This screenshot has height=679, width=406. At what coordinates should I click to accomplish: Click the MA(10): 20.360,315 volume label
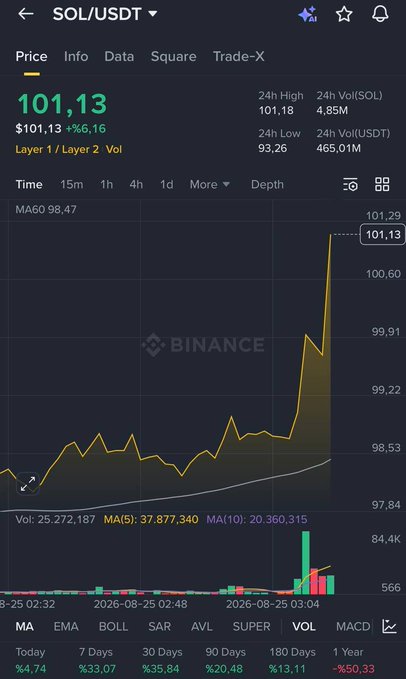257,519
